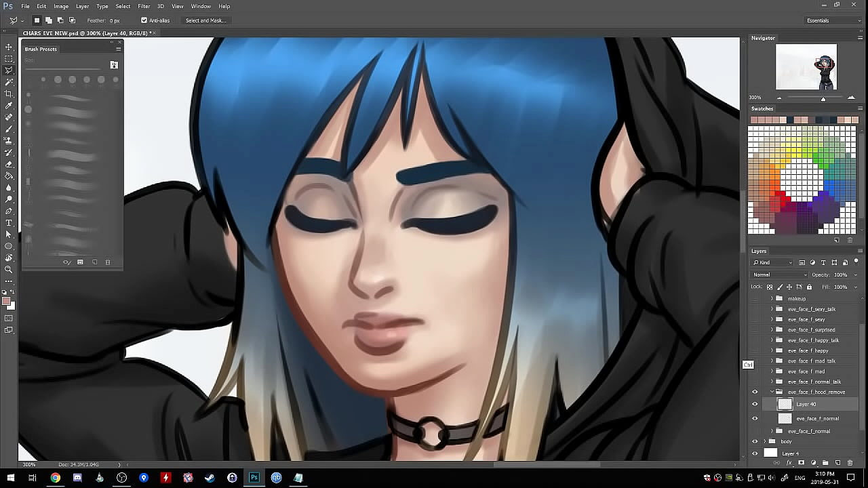Select the Magic Wand tool
The image size is (868, 488).
9,82
